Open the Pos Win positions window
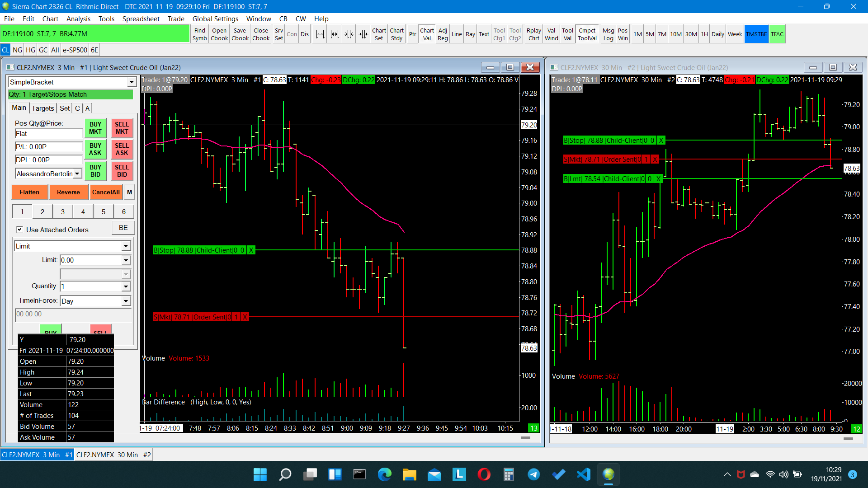 pos(623,34)
